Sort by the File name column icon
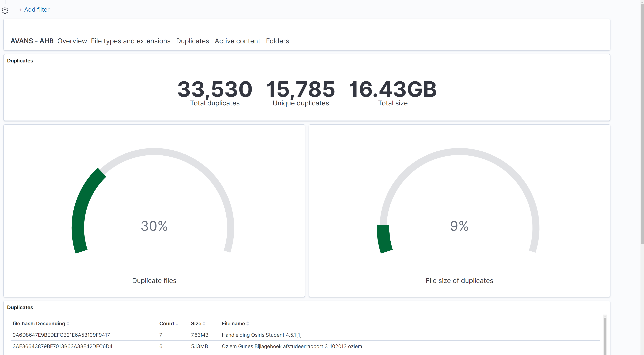Screen dimensions: 644x355 click(248, 323)
